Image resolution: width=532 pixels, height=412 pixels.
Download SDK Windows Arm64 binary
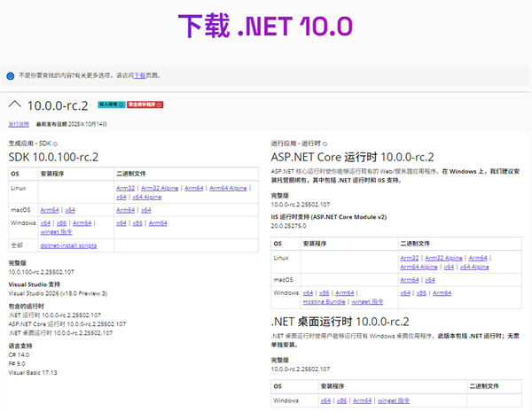coord(158,222)
